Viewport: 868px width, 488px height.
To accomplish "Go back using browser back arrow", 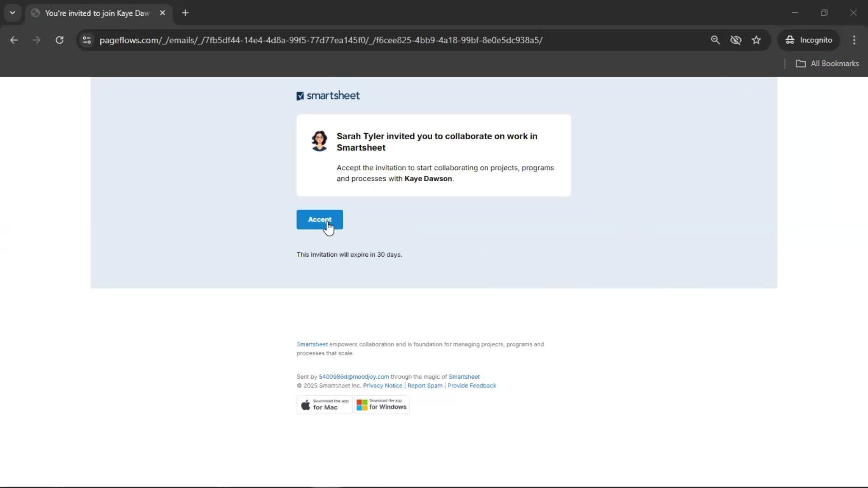I will (14, 40).
